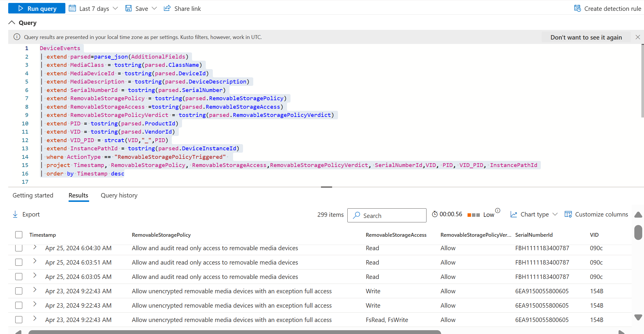644x334 pixels.
Task: Switch to the Query history tab
Action: 119,195
